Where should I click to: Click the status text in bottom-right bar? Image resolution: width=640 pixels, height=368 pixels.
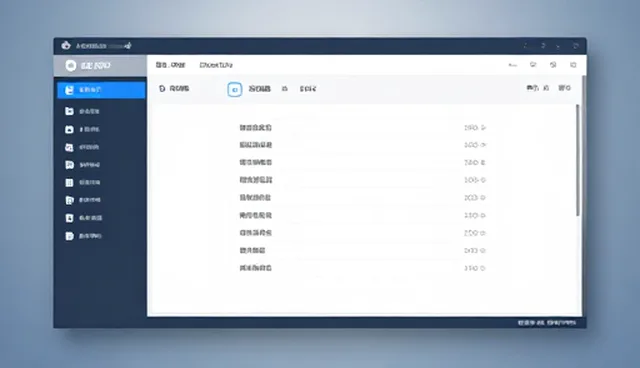[547, 323]
